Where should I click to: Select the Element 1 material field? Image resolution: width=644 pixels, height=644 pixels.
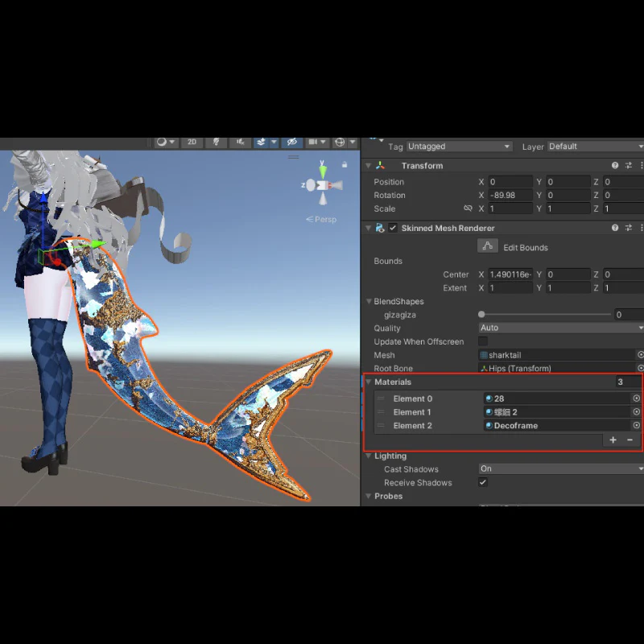click(x=557, y=412)
